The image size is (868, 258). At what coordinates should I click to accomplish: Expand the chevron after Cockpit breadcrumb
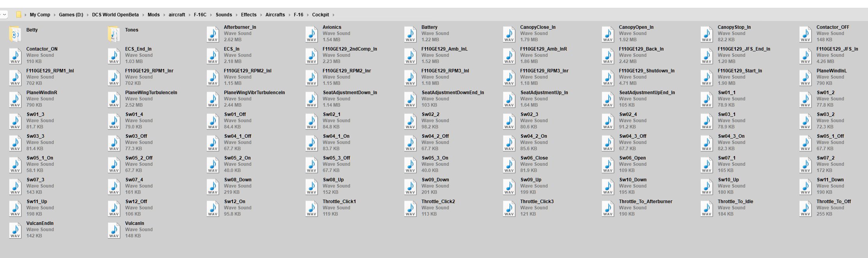click(x=333, y=15)
